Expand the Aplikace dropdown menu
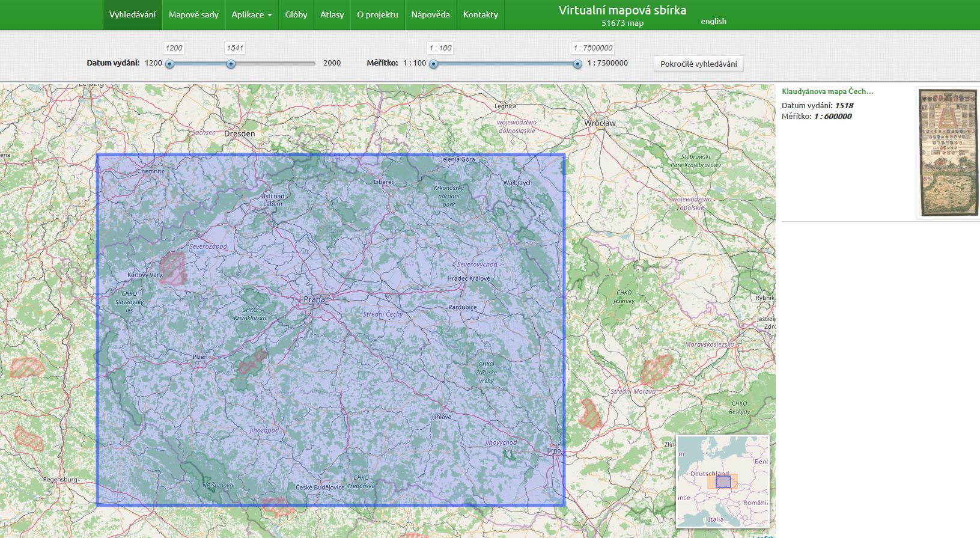 click(x=252, y=14)
